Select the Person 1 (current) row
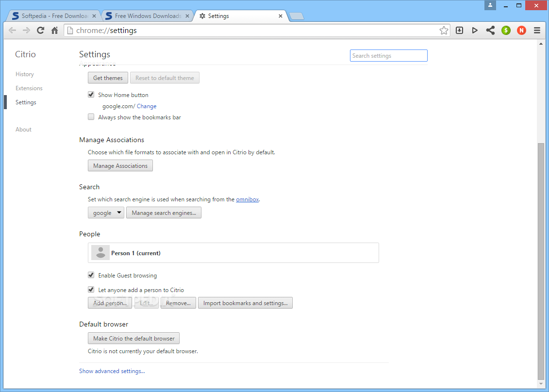Viewport: 549px width, 392px height. pos(233,253)
